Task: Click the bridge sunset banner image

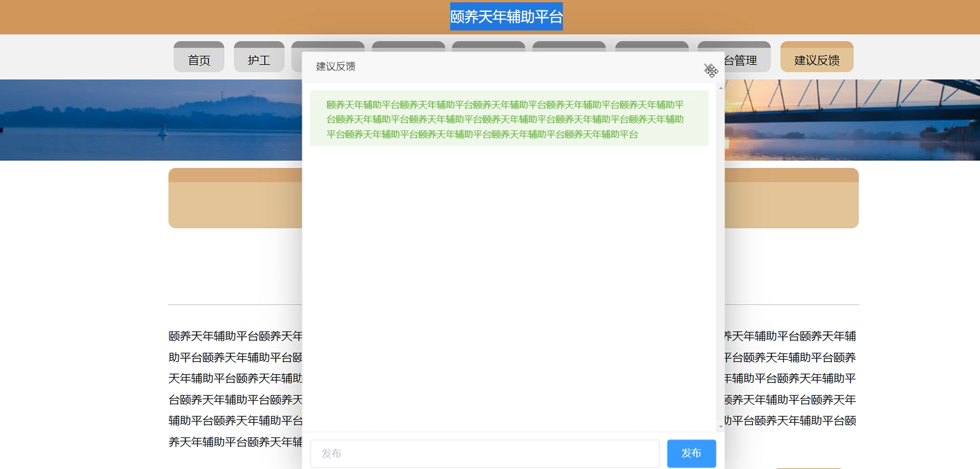Action: tap(852, 120)
